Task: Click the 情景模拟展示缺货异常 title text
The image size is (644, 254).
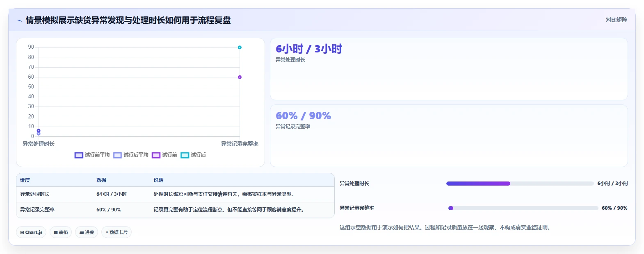Action: [128, 20]
